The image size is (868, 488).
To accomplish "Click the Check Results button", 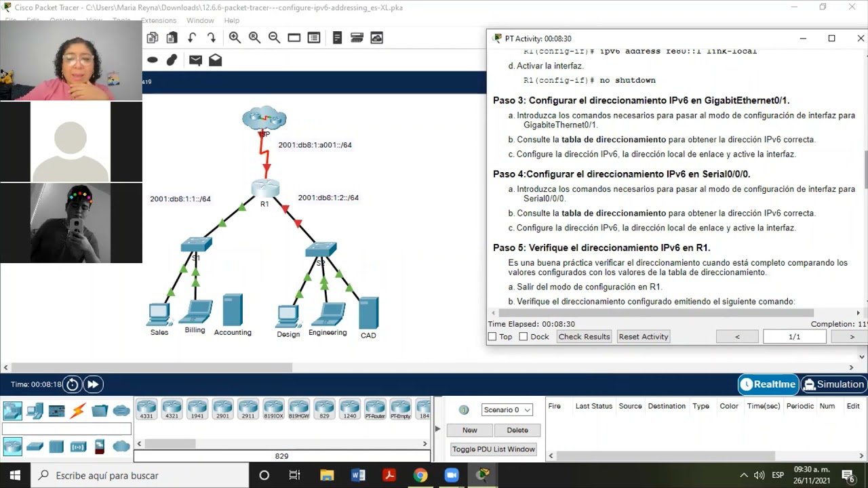I will click(584, 336).
